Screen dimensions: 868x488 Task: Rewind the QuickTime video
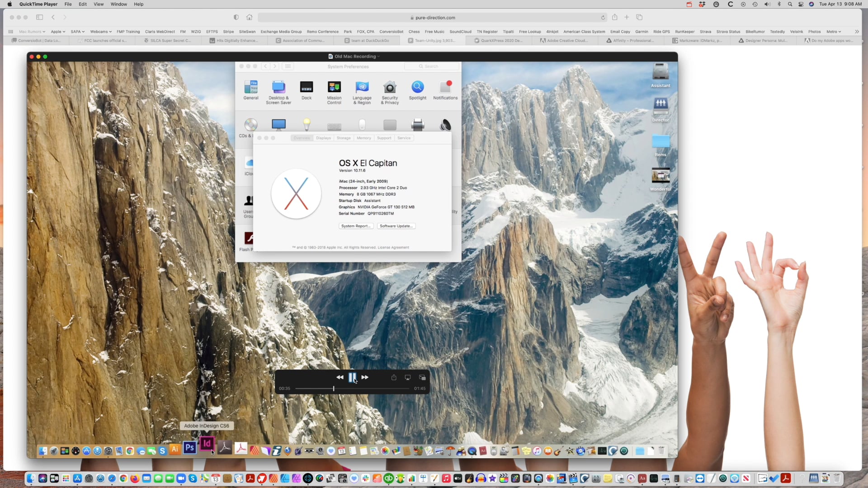pos(340,377)
